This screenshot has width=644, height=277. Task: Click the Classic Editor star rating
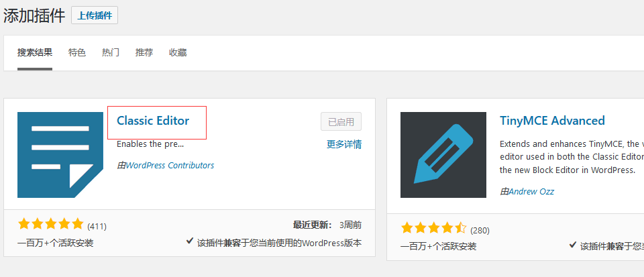(x=51, y=224)
